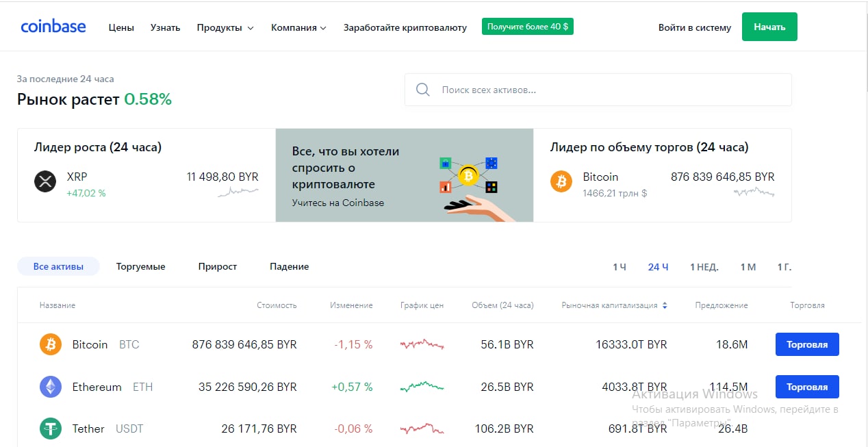
Task: Click Торговля button in Ethereum row
Action: 807,387
